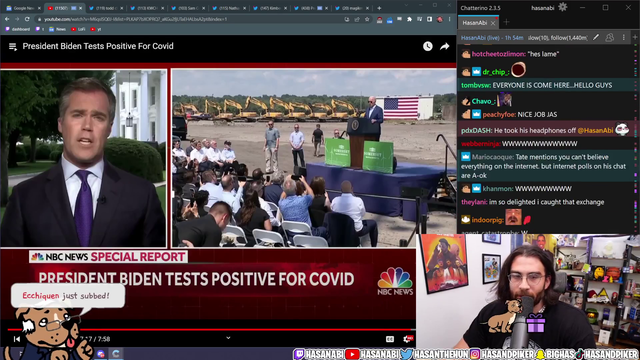Bookmark this page with the star icon
The width and height of the screenshot is (640, 360).
click(367, 19)
